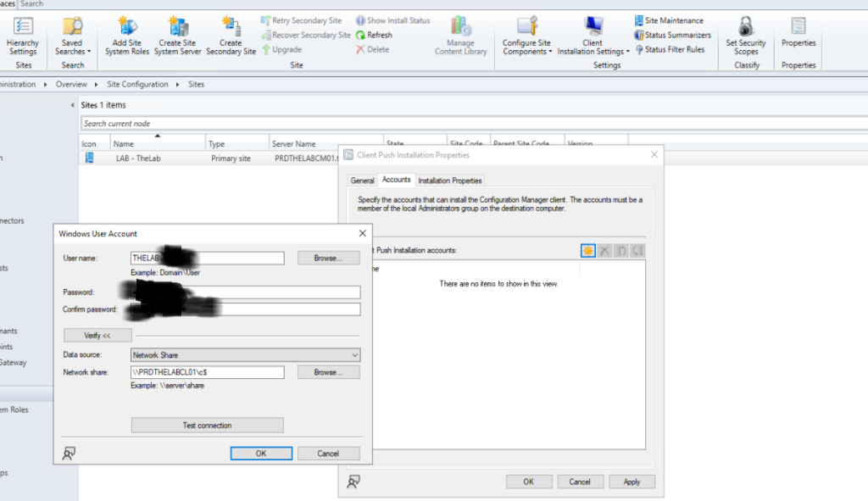
Task: Click the Network share input field
Action: pyautogui.click(x=207, y=372)
